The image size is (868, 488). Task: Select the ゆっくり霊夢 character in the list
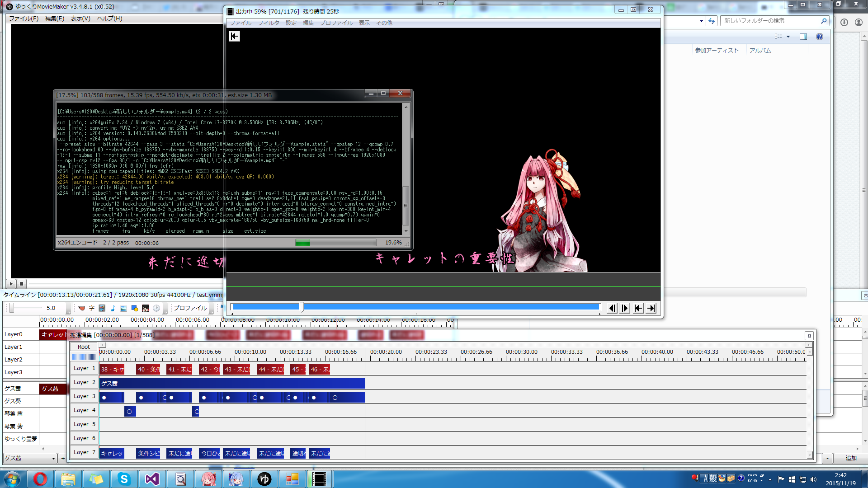click(x=20, y=439)
